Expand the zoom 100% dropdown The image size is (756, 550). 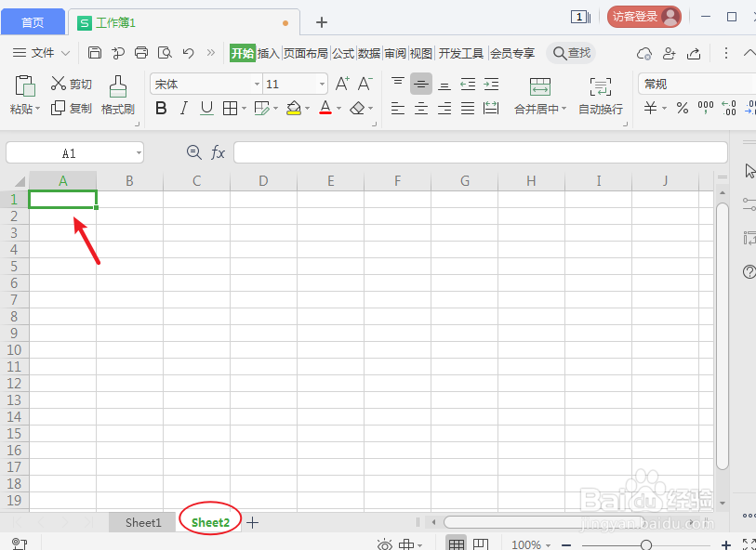[549, 545]
